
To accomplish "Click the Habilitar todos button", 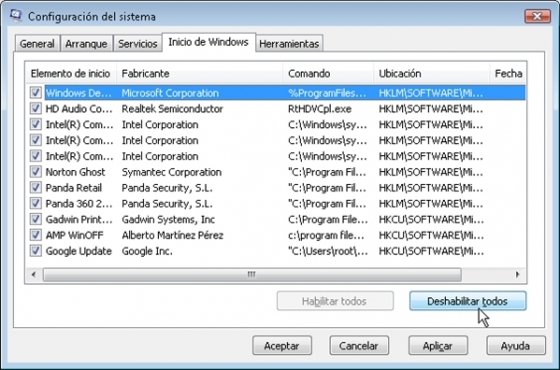I will tap(335, 301).
